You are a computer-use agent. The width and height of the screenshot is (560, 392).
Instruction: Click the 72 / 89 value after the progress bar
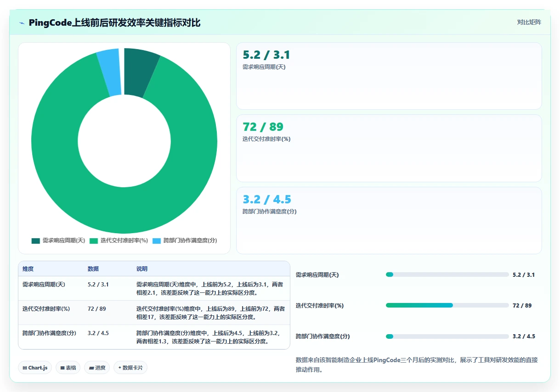click(x=522, y=306)
